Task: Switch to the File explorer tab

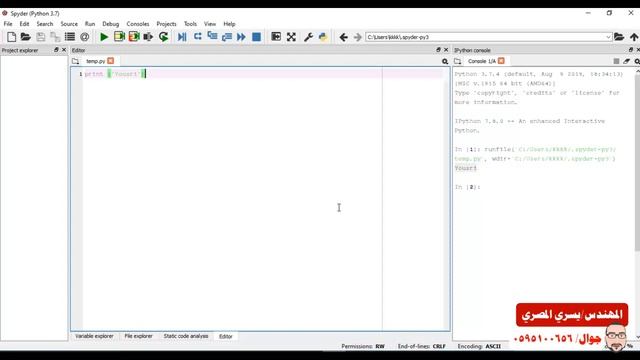Action: click(x=138, y=336)
